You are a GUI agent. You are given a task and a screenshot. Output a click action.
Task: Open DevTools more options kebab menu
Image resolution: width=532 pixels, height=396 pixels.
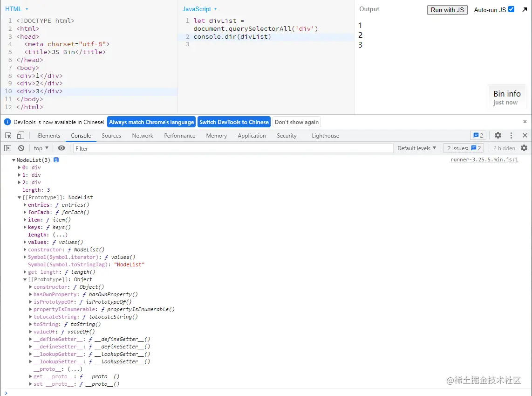[x=511, y=136]
